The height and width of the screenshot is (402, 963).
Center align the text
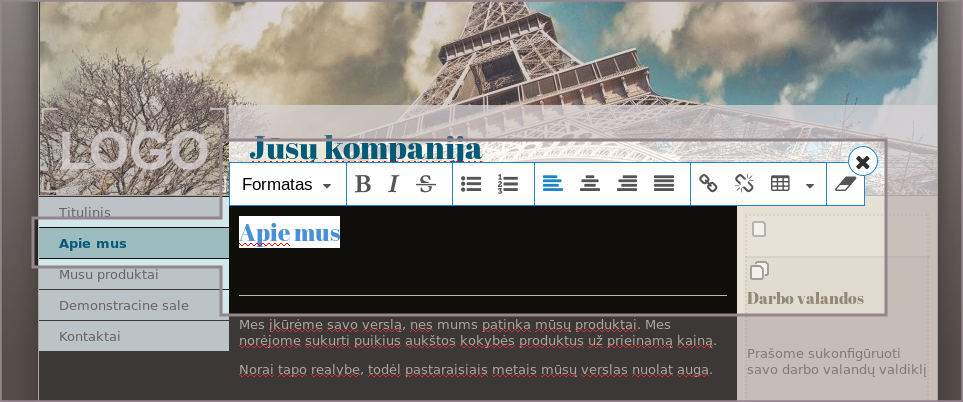tap(590, 184)
